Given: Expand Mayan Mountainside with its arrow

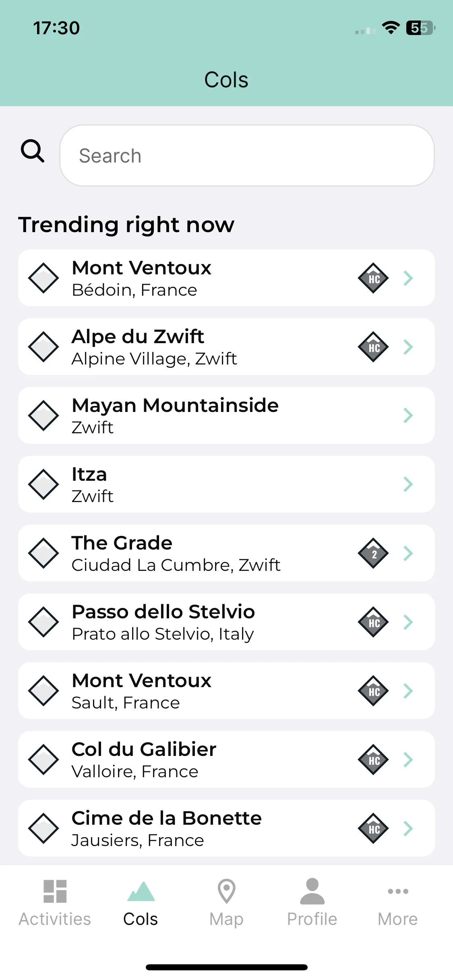Looking at the screenshot, I should coord(408,416).
